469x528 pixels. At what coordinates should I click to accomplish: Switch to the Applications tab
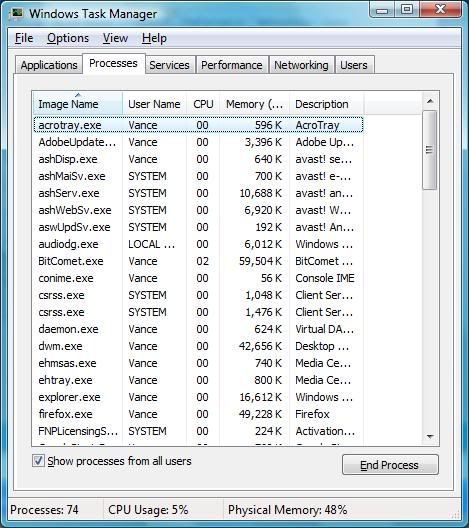[x=49, y=65]
